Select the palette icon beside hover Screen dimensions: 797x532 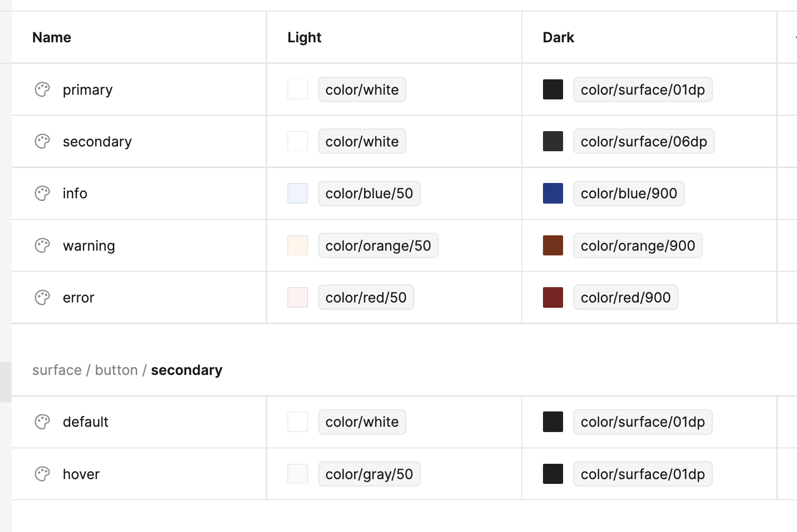[x=42, y=474]
